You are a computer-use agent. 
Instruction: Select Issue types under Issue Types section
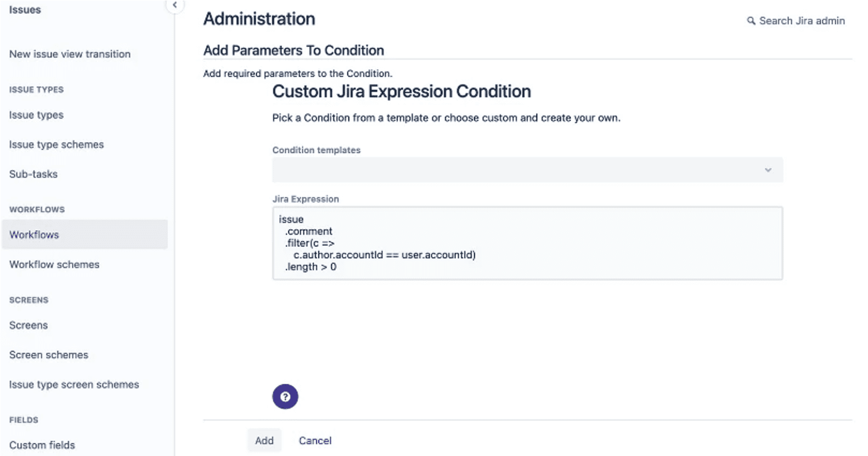(36, 115)
